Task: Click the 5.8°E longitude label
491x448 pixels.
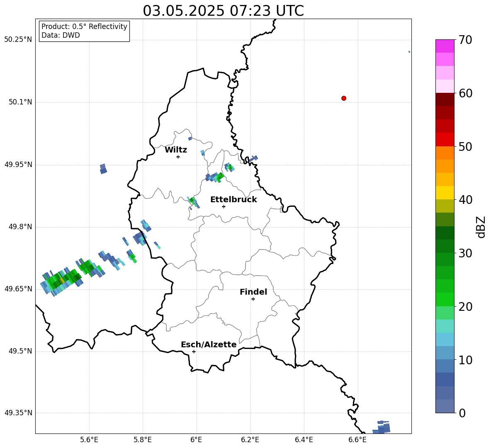Action: point(143,440)
